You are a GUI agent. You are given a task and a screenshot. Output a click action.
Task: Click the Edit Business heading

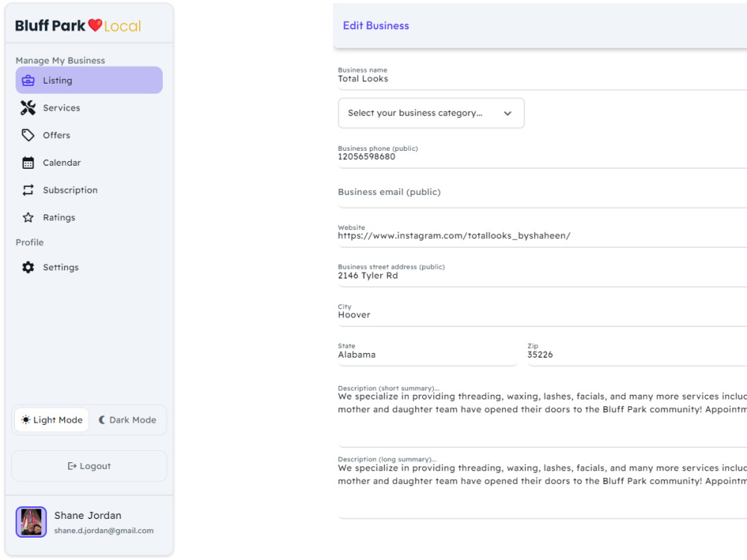tap(376, 25)
